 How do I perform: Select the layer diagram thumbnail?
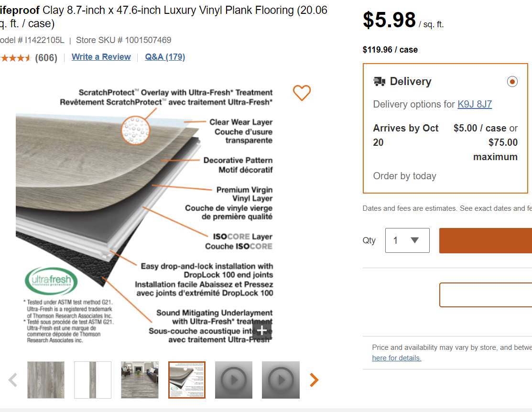pos(187,380)
